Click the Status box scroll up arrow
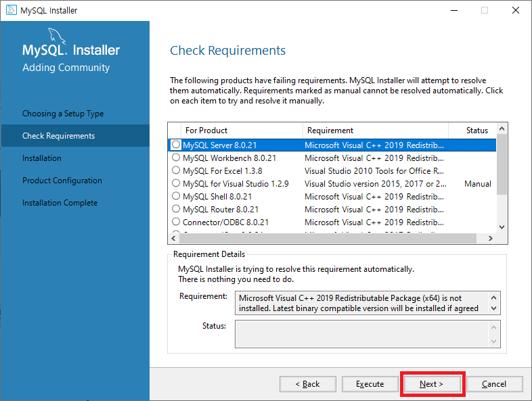Viewport: 532px width, 401px height. pyautogui.click(x=493, y=327)
